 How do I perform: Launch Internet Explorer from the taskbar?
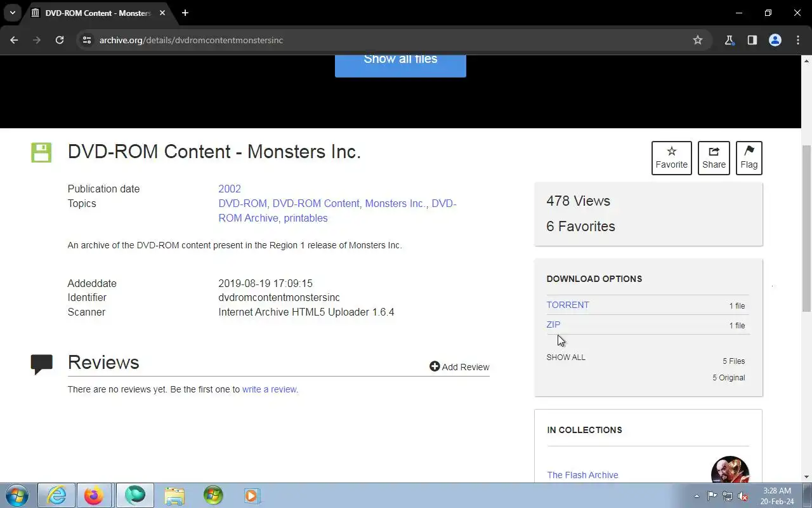click(56, 495)
